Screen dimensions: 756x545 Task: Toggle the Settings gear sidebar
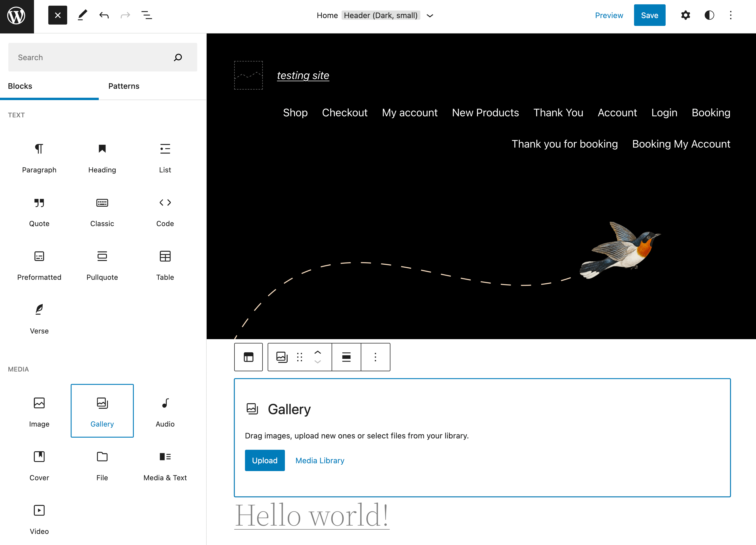[685, 15]
